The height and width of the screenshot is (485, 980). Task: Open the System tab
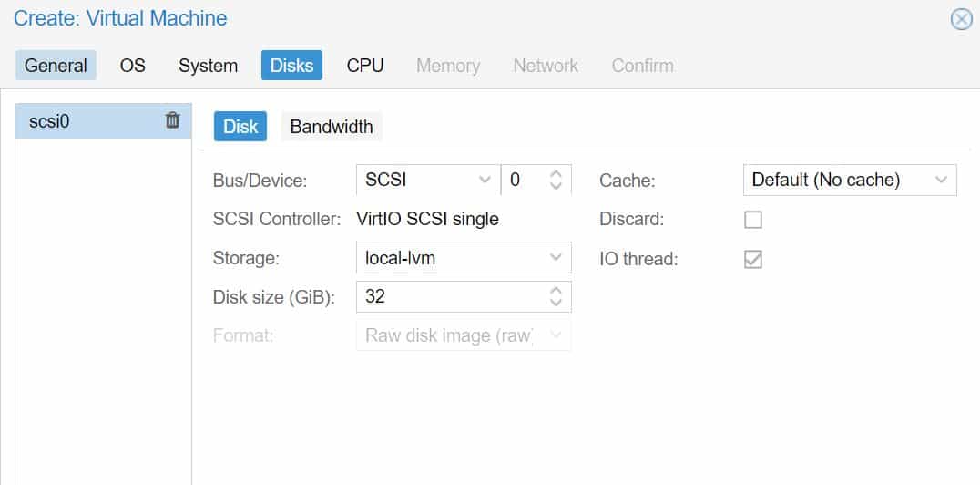pos(209,65)
